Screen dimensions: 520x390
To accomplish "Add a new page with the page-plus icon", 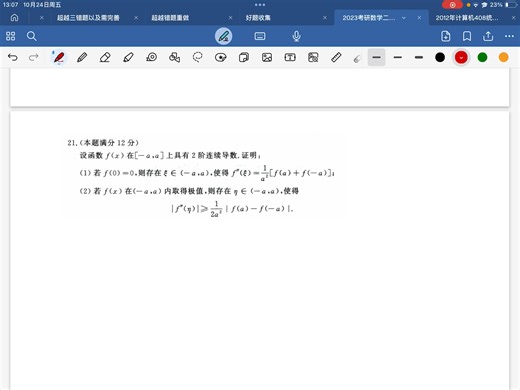I will (x=446, y=36).
